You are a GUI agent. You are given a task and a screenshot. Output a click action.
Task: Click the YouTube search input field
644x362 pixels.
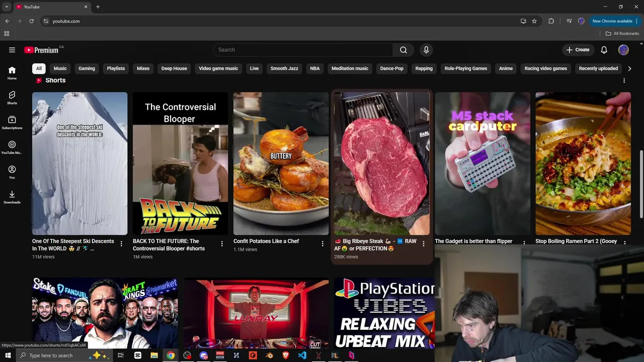point(303,50)
